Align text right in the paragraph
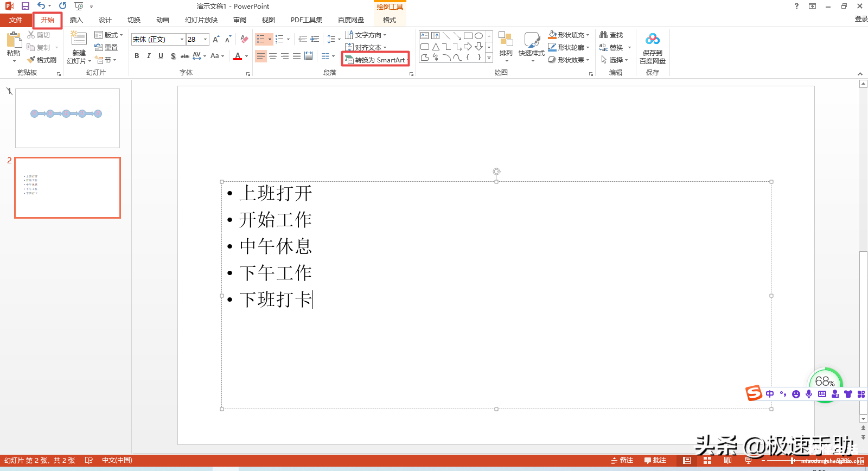 pos(285,56)
